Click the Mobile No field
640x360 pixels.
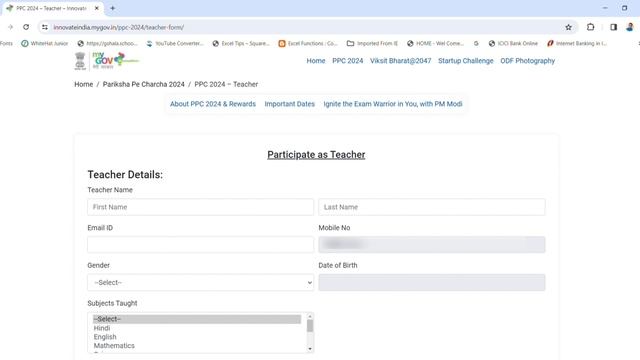(432, 244)
